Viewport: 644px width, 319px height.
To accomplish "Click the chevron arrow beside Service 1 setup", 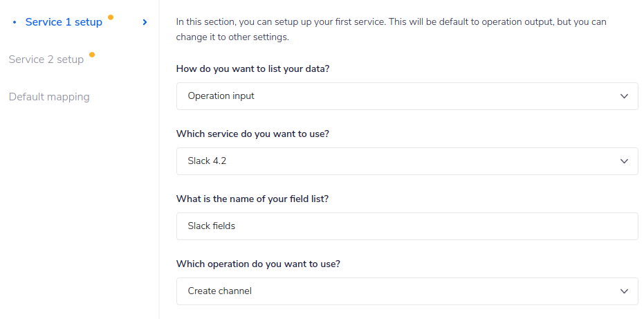I will (x=145, y=22).
